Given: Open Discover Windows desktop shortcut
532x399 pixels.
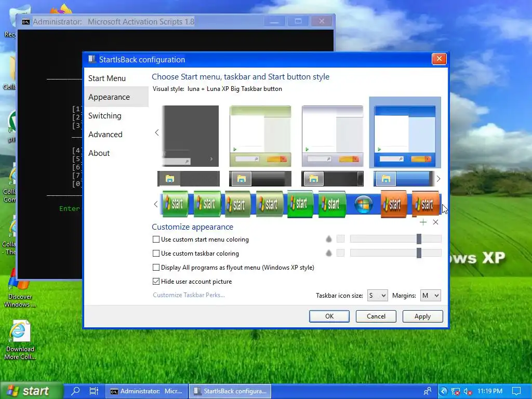Looking at the screenshot, I should [x=20, y=288].
